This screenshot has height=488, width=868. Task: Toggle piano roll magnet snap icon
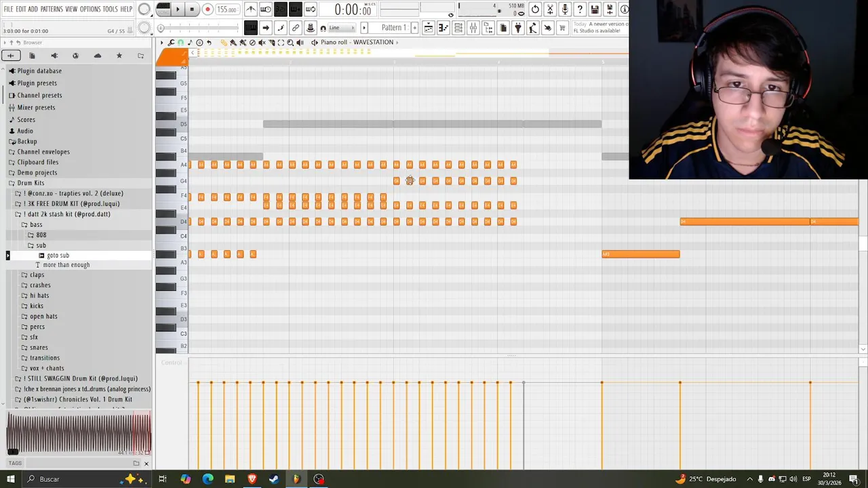pyautogui.click(x=180, y=43)
